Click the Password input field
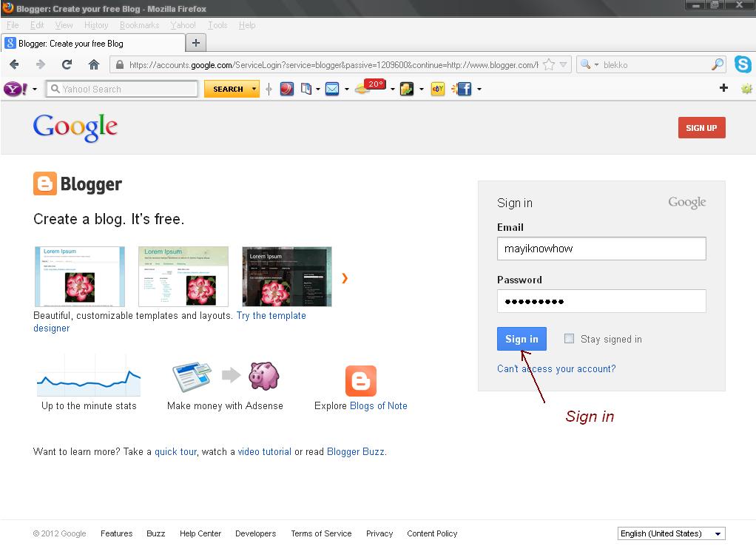This screenshot has height=546, width=756. click(601, 301)
